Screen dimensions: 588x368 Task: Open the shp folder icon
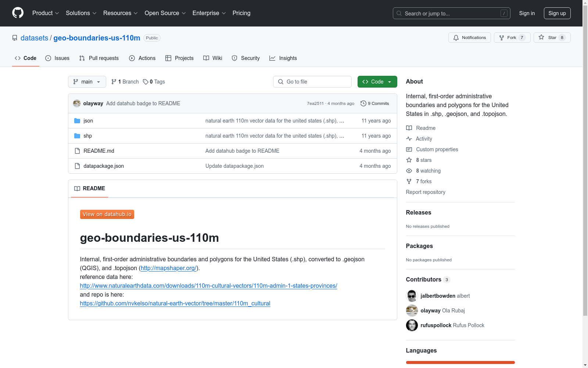pos(77,136)
